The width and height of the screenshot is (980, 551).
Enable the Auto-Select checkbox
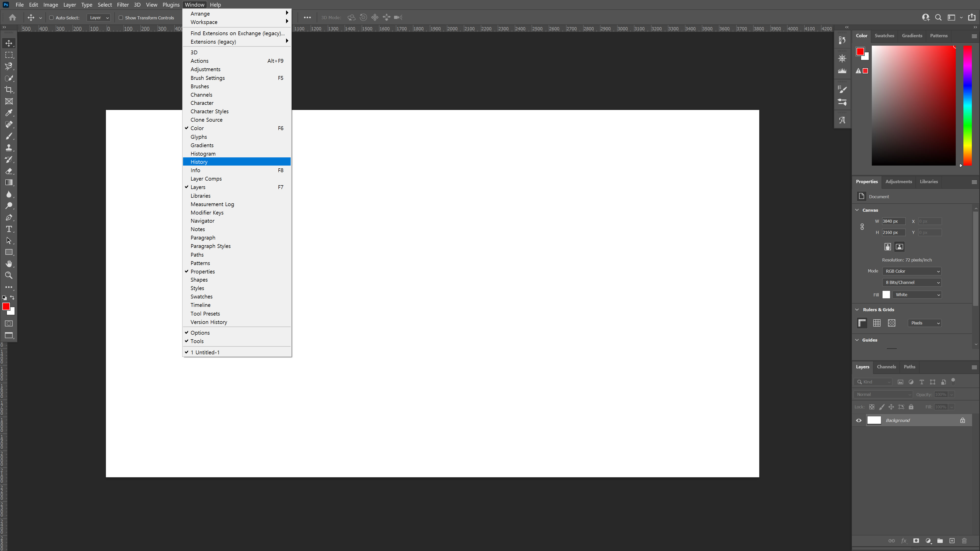point(51,18)
